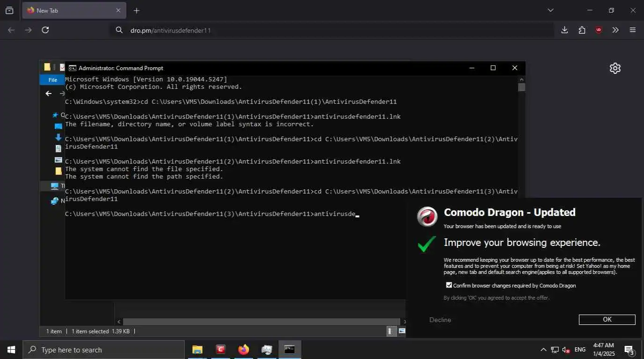Open the clock showing 4:47 AM
This screenshot has width=644, height=359.
click(x=603, y=350)
